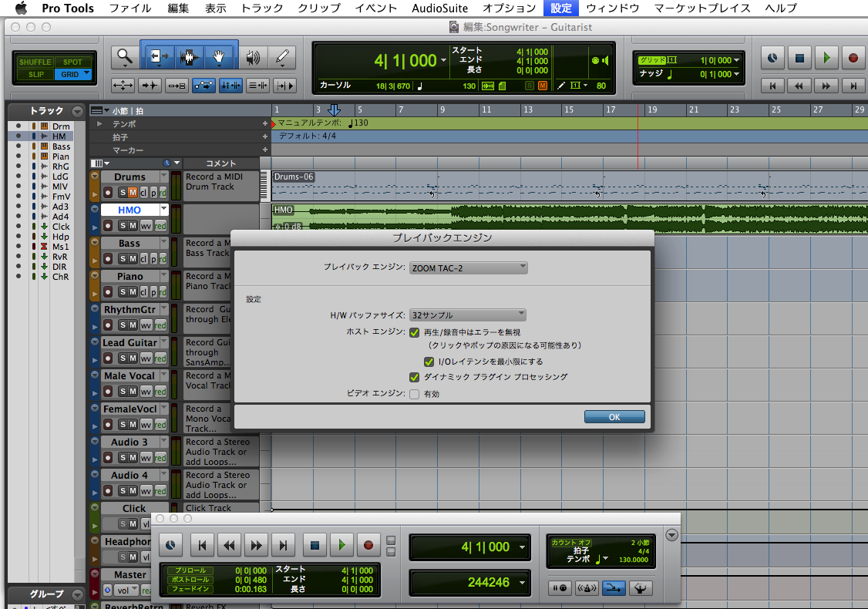Click Fast Forward in the Edit window toolbar

826,86
